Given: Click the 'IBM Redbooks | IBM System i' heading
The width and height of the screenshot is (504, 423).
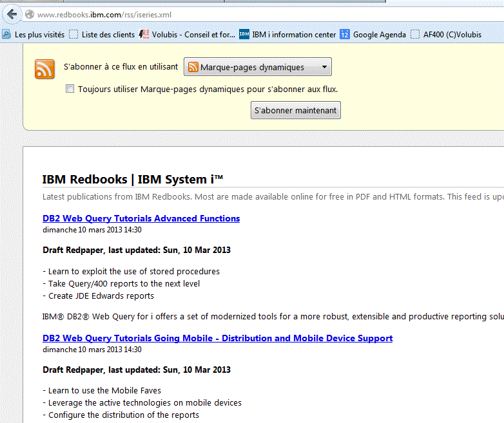Looking at the screenshot, I should [x=133, y=179].
